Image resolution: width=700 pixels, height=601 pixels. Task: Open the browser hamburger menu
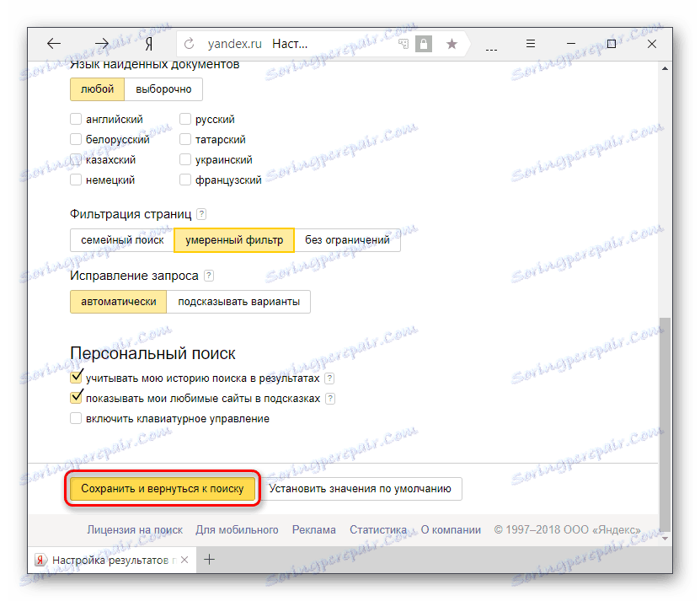pyautogui.click(x=529, y=43)
